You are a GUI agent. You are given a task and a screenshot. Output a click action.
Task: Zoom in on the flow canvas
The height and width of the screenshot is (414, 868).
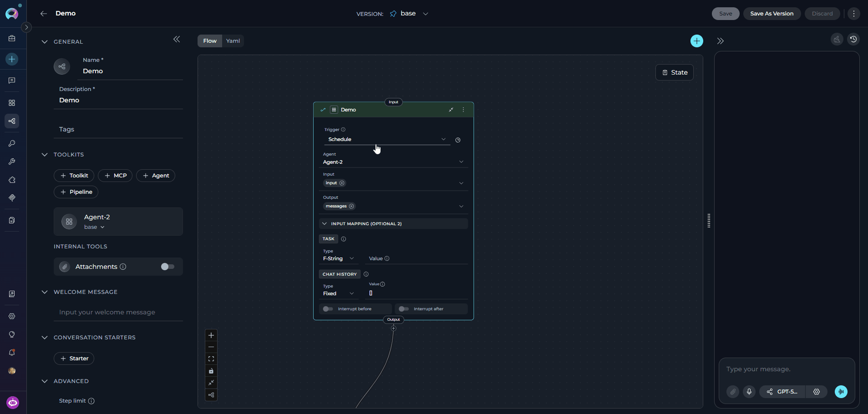[211, 335]
